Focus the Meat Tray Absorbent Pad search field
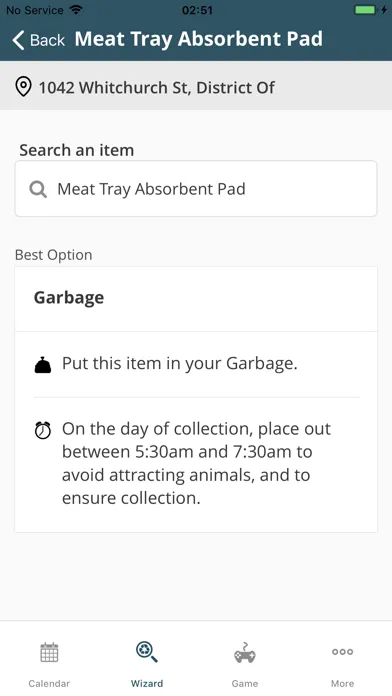Screen dimensions: 392x696 pos(196,189)
